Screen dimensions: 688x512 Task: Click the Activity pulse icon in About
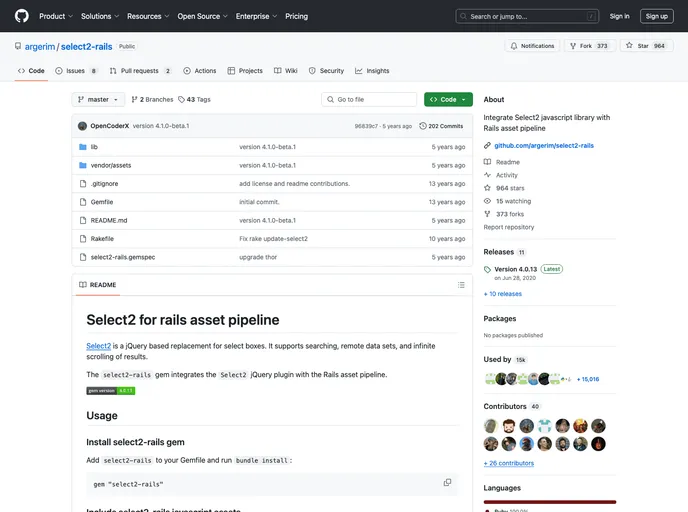487,175
